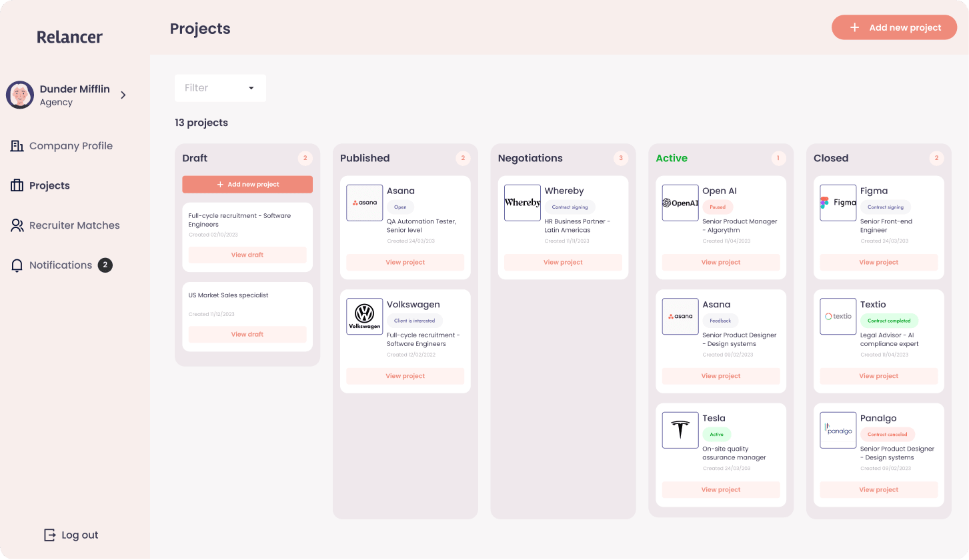Click On-site quality assurance manager text
The image size is (969, 560).
click(x=734, y=453)
